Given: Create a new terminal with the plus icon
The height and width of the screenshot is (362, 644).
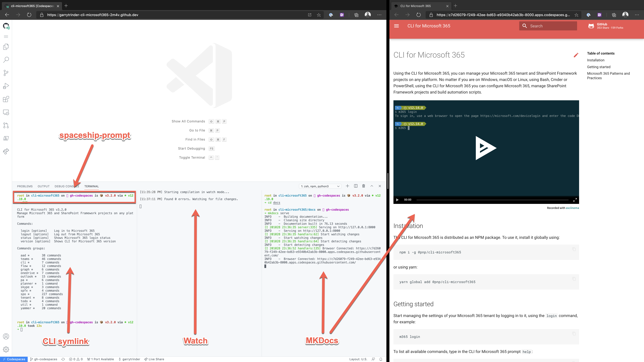Looking at the screenshot, I should 348,186.
